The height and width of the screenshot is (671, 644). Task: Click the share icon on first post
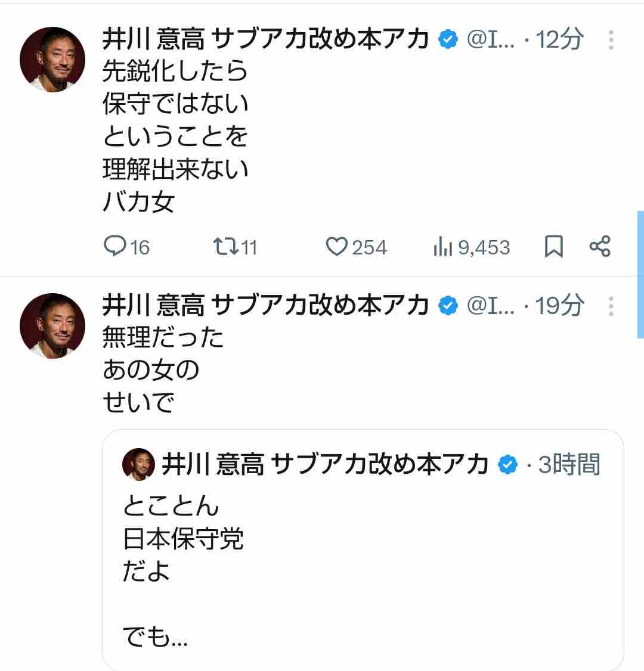tap(599, 246)
